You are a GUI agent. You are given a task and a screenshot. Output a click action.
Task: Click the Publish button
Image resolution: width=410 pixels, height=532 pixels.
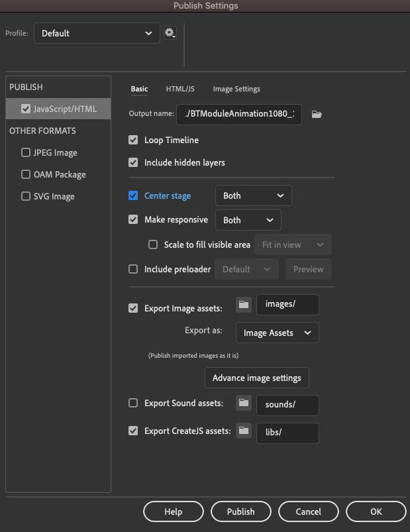(x=240, y=511)
